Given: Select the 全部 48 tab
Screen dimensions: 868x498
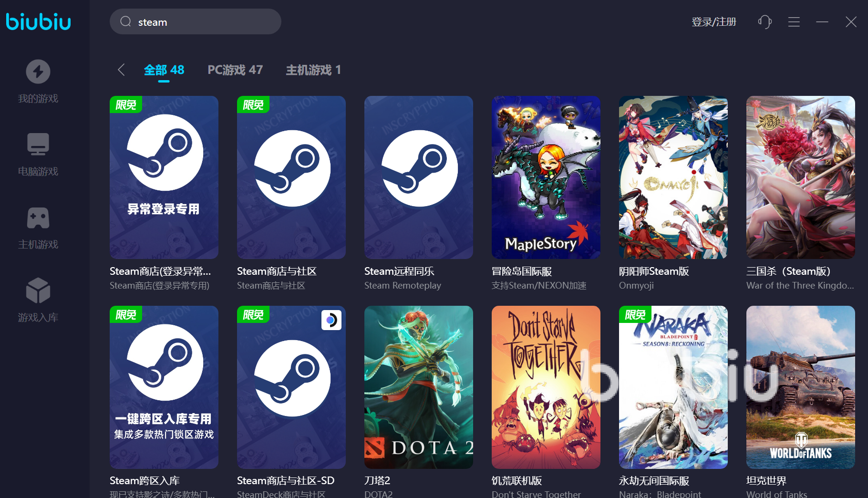Looking at the screenshot, I should click(x=164, y=70).
